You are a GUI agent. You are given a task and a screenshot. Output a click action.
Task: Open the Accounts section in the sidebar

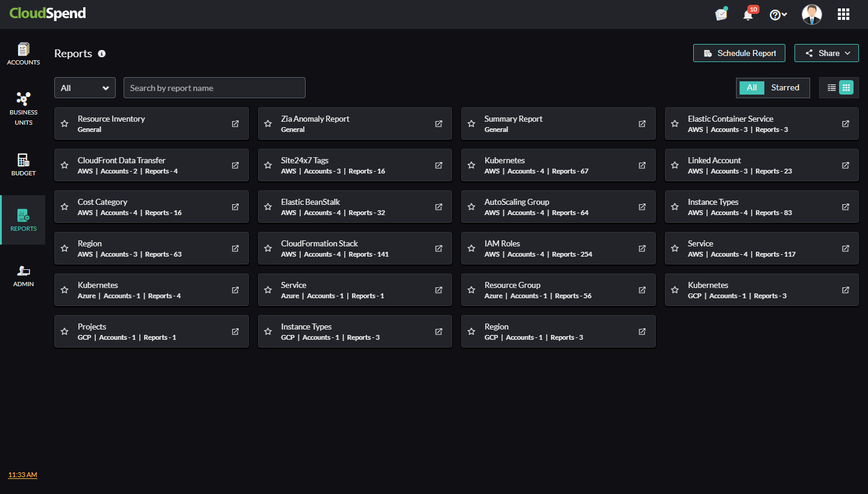click(23, 54)
